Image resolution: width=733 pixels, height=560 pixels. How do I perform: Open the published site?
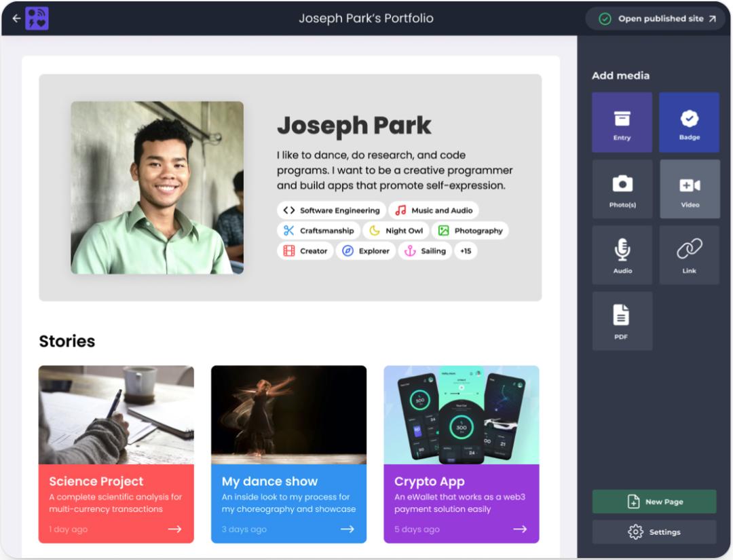point(657,19)
